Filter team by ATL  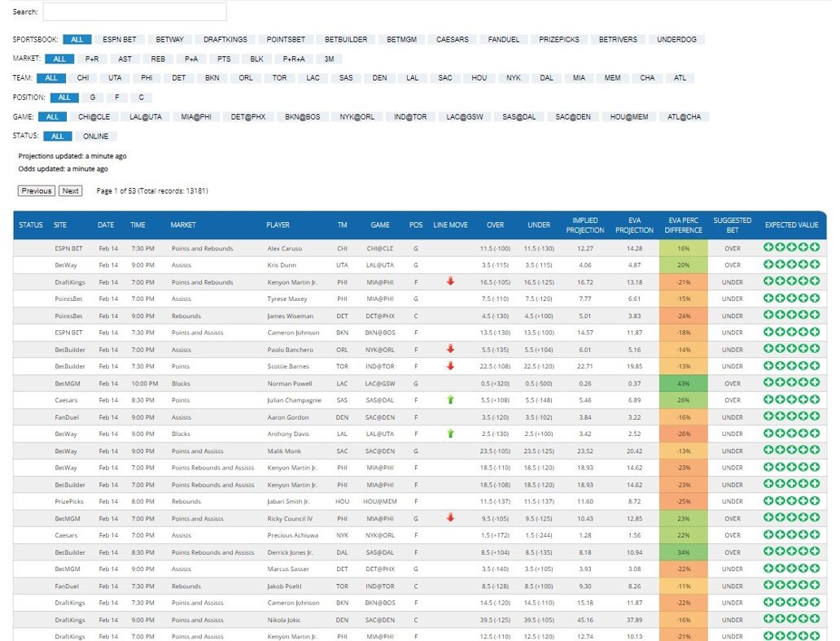coord(680,78)
